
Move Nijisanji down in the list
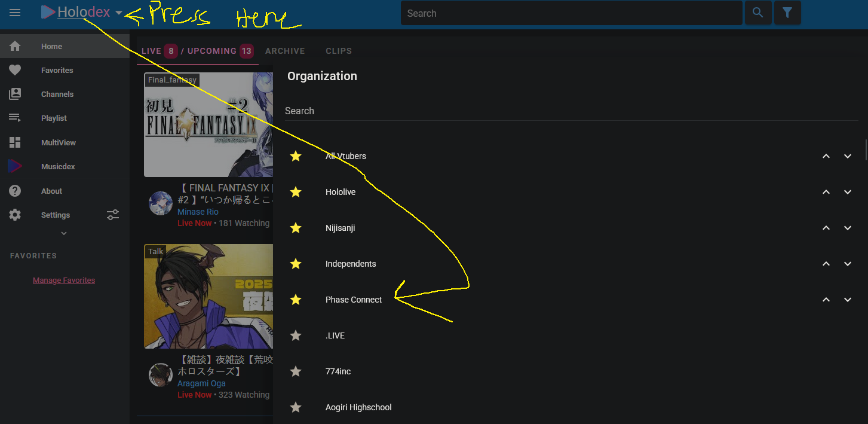(848, 228)
